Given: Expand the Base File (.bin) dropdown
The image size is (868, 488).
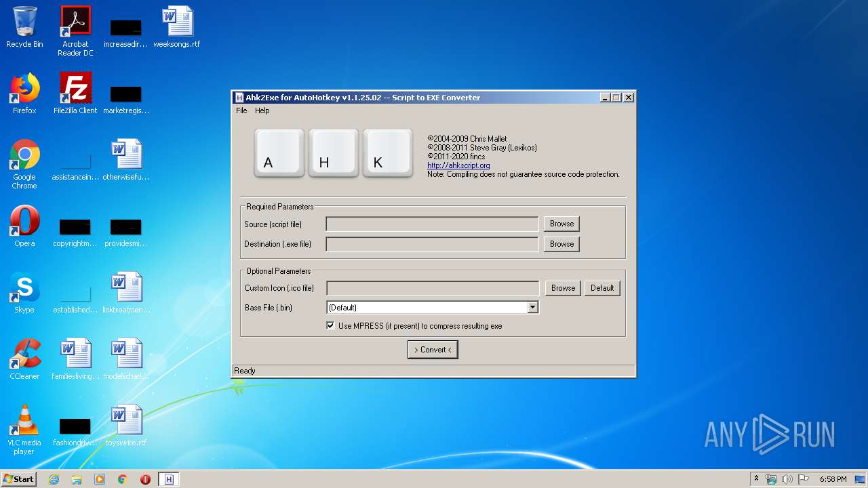Looking at the screenshot, I should click(533, 308).
